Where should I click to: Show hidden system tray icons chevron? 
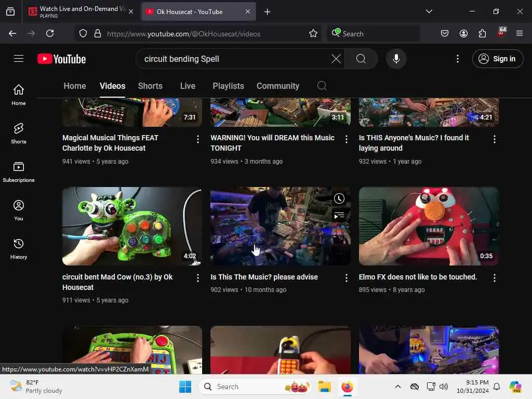click(x=397, y=387)
